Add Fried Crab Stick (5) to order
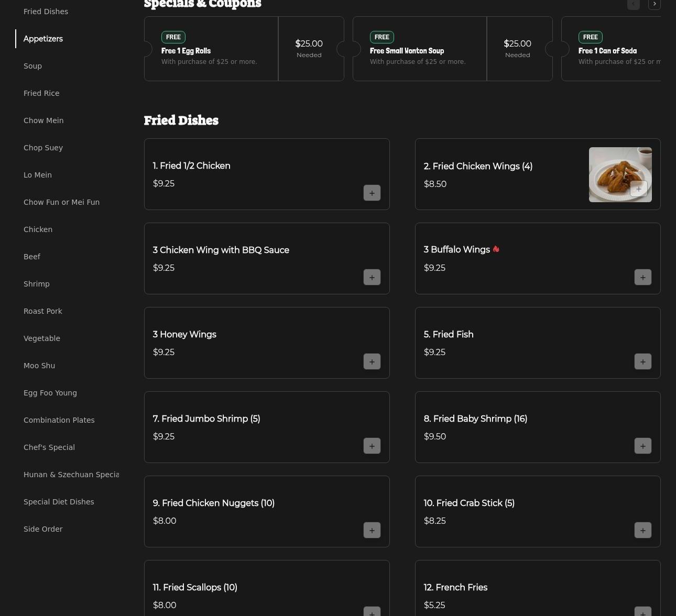Image resolution: width=676 pixels, height=616 pixels. click(x=643, y=530)
